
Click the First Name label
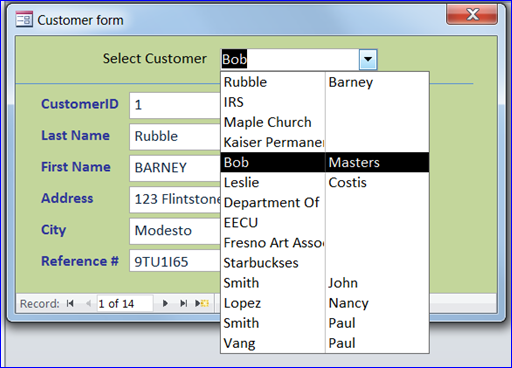click(x=76, y=167)
